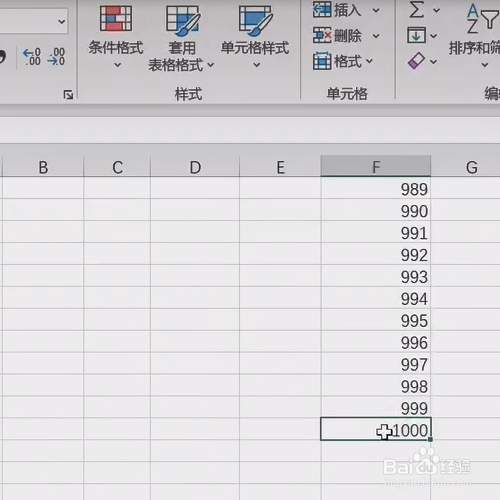Screen dimensions: 500x500
Task: Select column B header
Action: (43, 167)
